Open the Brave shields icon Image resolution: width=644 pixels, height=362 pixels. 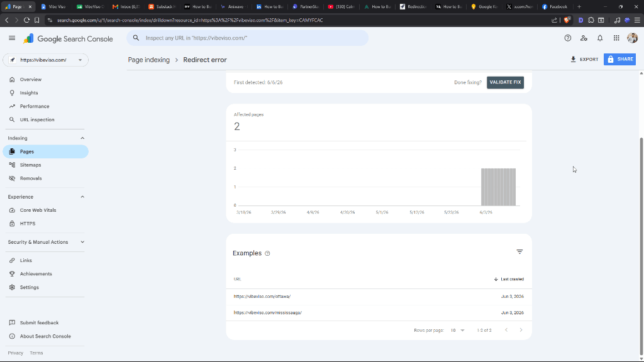pos(567,20)
